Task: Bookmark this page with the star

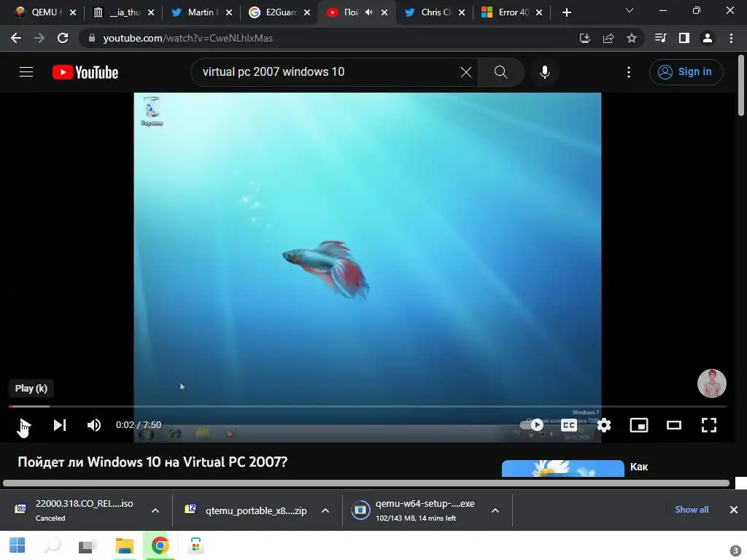Action: point(632,38)
